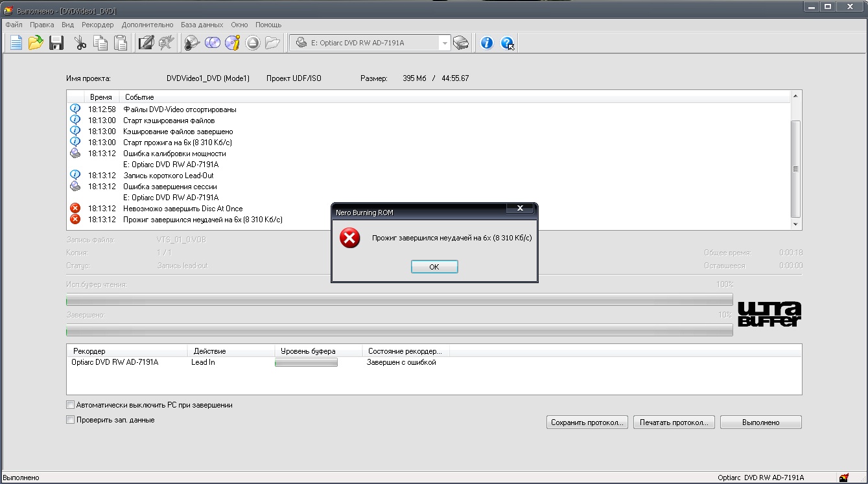Click error icon beside 'Невозможно завершить Disc At Once'
Viewport: 868px width, 484px height.
click(75, 209)
